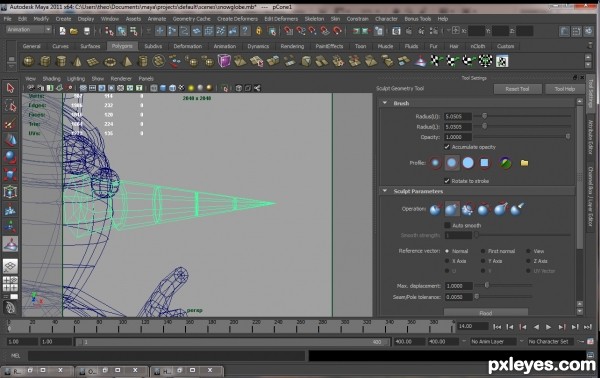
Task: Open the Create menu
Action: (64, 19)
